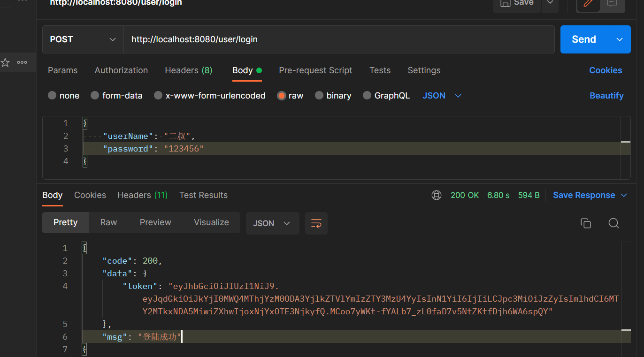Switch response view to Raw
Viewport: 644px width, 357px height.
click(x=108, y=222)
